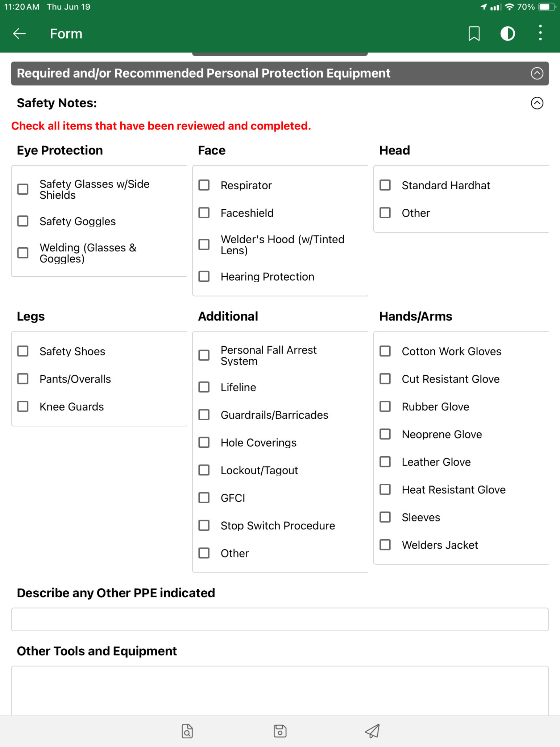Tap the back arrow icon
The height and width of the screenshot is (747, 560).
pos(20,34)
